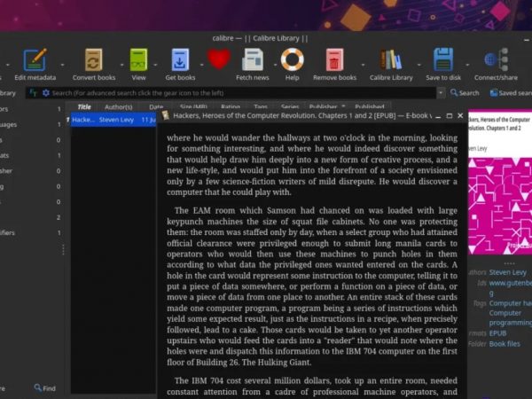Click the advanced search gear icon
The image size is (532, 399).
coord(46,92)
